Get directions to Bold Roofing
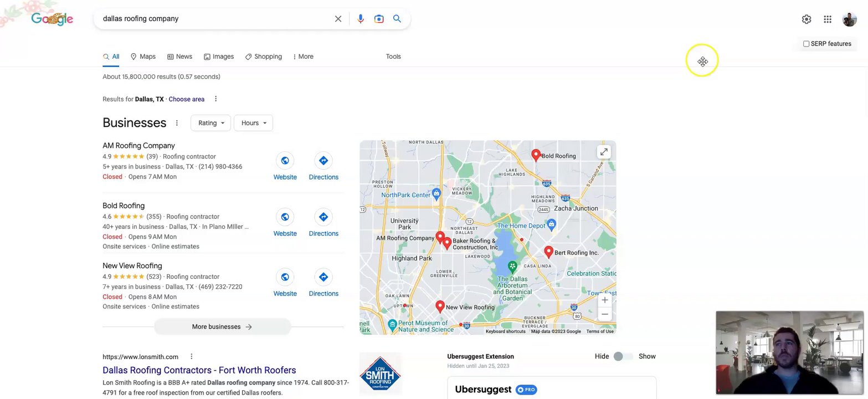The width and height of the screenshot is (868, 399). point(323,217)
